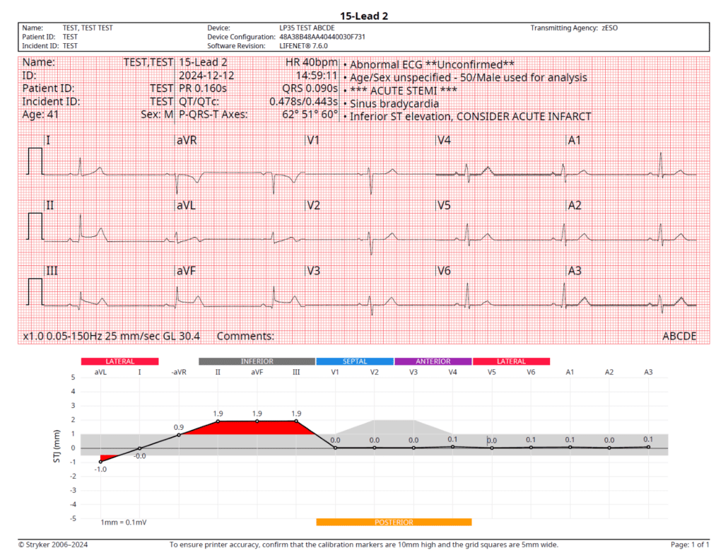728x560 pixels.
Task: Click the LATERAL bar above V5 and V6
Action: point(511,361)
